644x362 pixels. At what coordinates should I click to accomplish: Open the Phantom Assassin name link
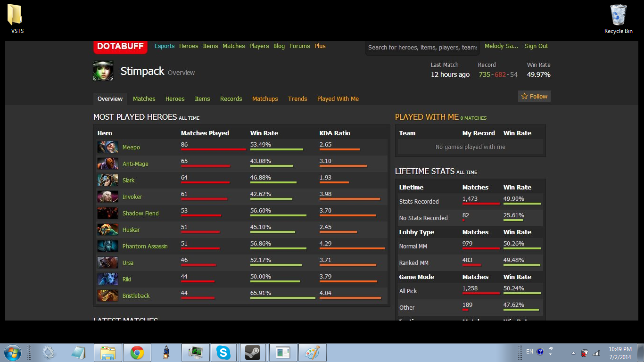pyautogui.click(x=145, y=247)
